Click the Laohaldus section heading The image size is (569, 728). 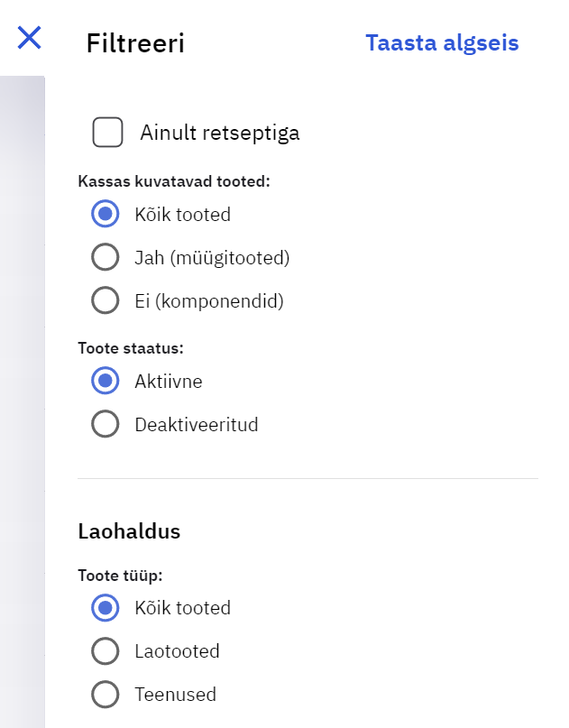pos(129,531)
